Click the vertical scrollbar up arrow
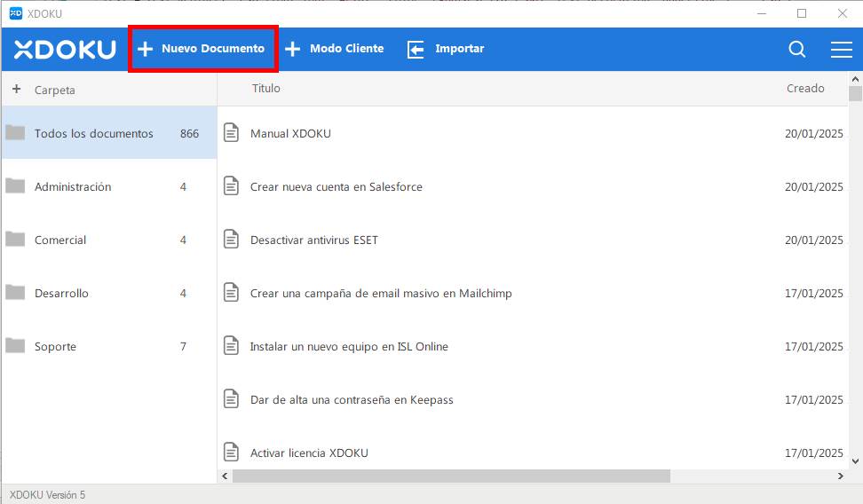This screenshot has width=863, height=504. tap(855, 79)
